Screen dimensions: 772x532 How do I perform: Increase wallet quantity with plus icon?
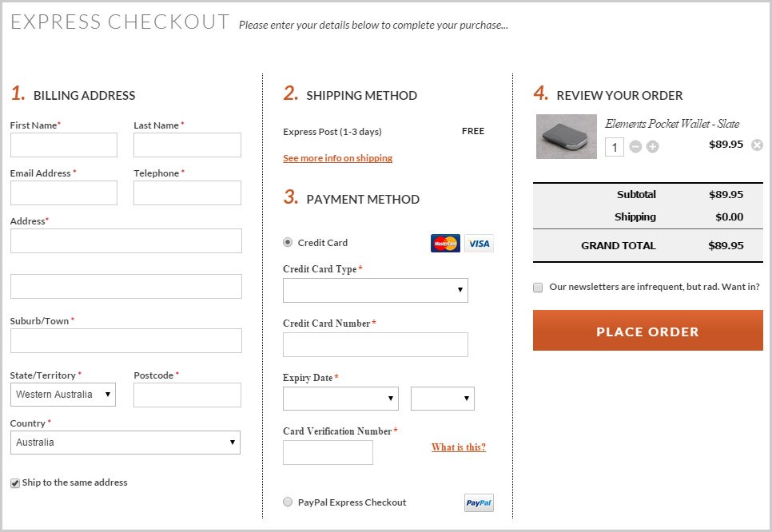[653, 147]
